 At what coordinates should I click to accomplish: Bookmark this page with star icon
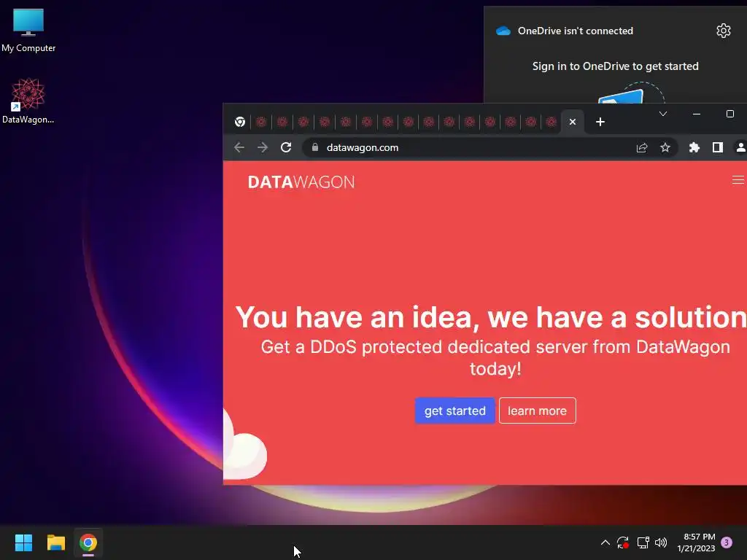pyautogui.click(x=665, y=147)
